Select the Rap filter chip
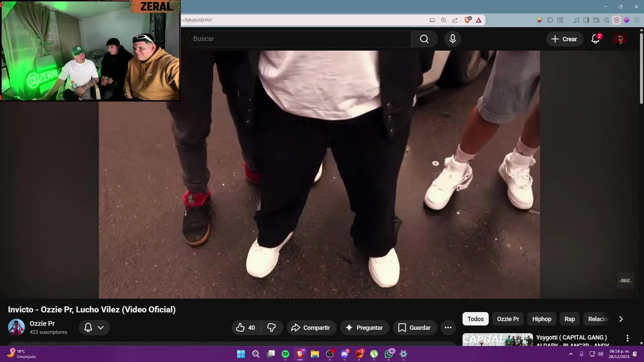The height and width of the screenshot is (362, 644). [570, 319]
